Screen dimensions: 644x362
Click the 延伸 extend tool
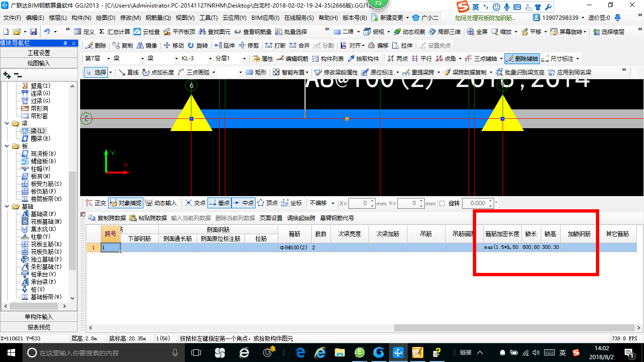coord(224,46)
